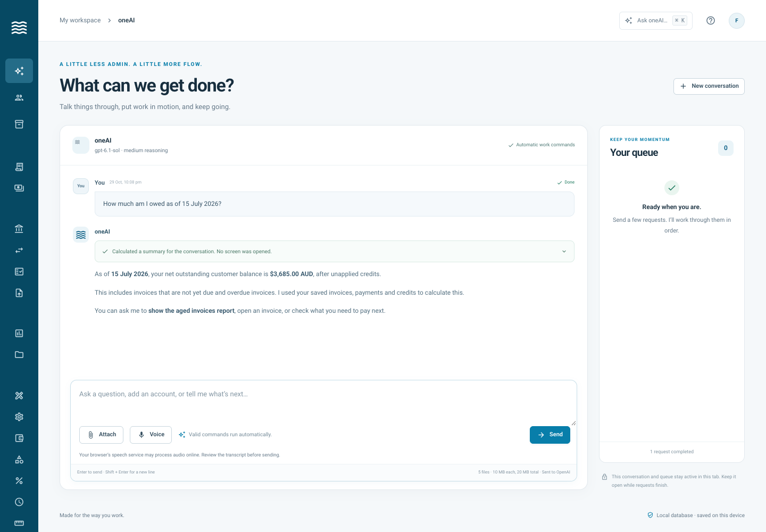766x532 pixels.
Task: Click the "How much am I owed" message
Action: coord(334,204)
